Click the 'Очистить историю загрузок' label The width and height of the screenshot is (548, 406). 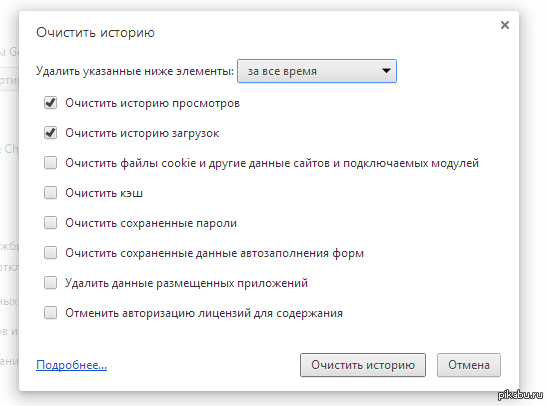coord(142,133)
